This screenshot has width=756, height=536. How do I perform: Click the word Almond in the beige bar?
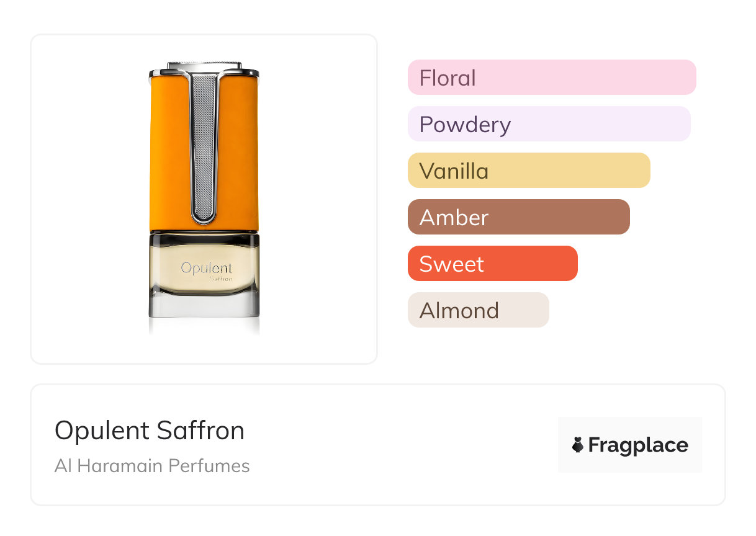coord(459,310)
